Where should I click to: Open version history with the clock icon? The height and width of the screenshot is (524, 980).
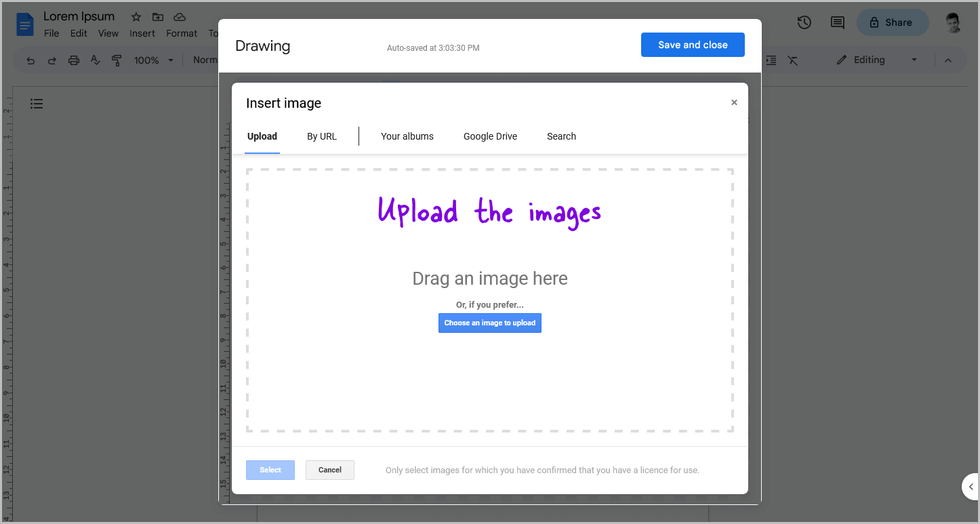(x=804, y=22)
